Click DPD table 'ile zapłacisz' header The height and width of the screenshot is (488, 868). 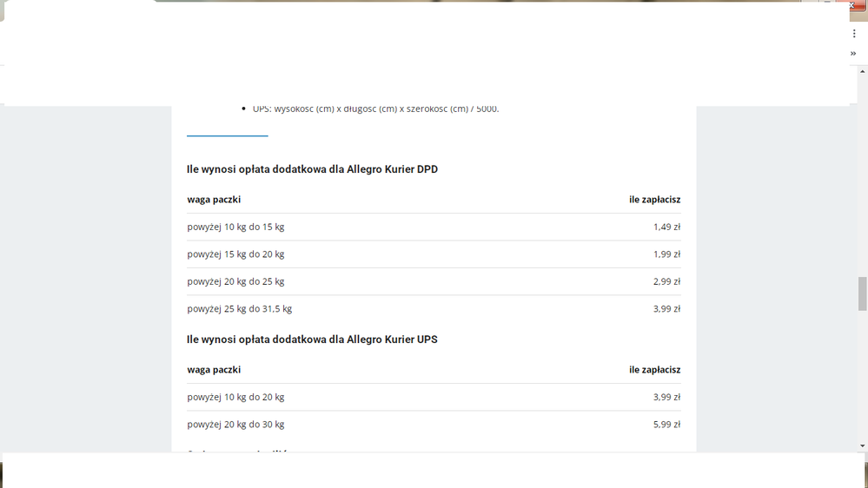654,200
